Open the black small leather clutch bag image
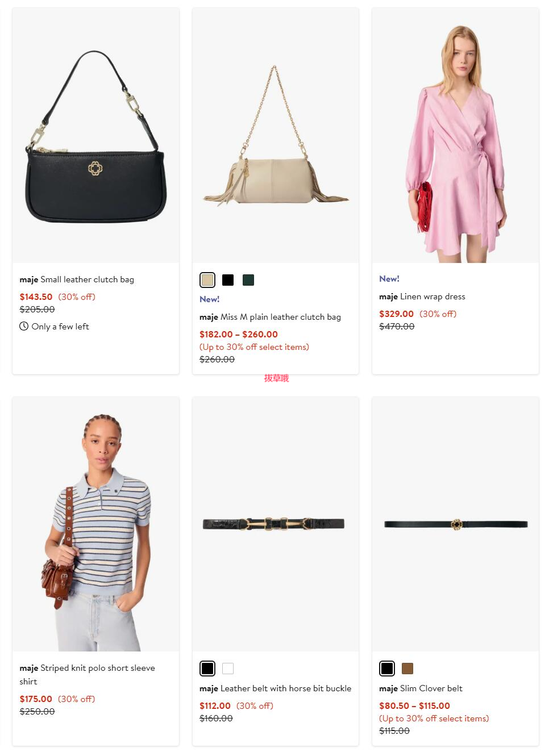This screenshot has height=756, width=553. [95, 135]
